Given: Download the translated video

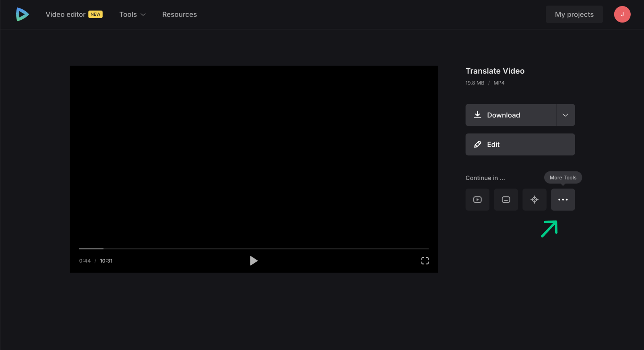Looking at the screenshot, I should click(x=511, y=115).
